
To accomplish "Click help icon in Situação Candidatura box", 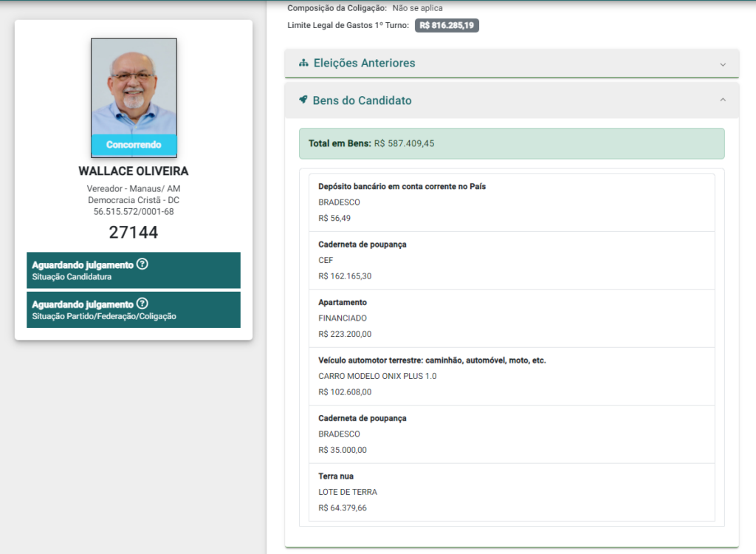I will 142,264.
